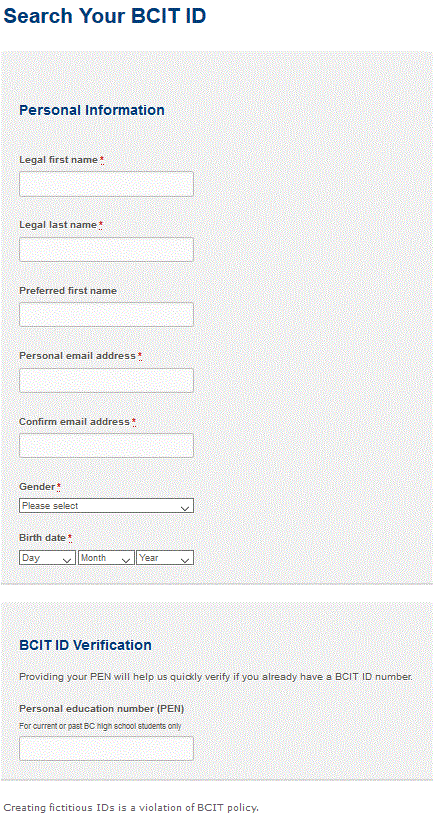Click the Personal education number (PEN) input
The image size is (433, 829).
(x=106, y=749)
